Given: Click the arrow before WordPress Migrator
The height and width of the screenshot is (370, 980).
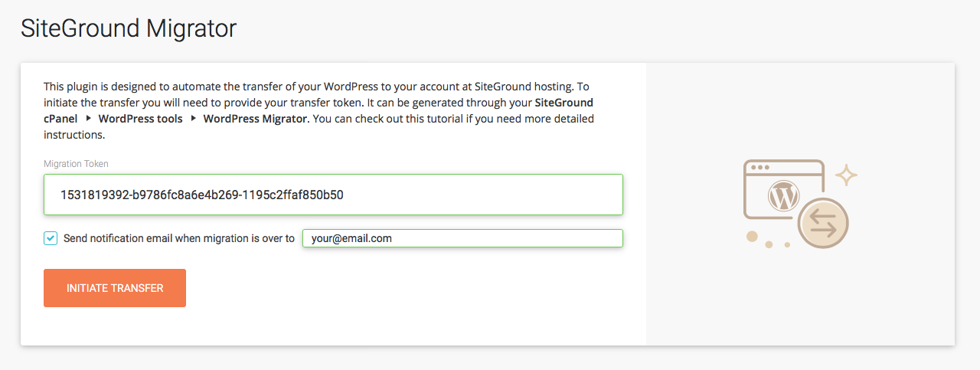Looking at the screenshot, I should (192, 119).
